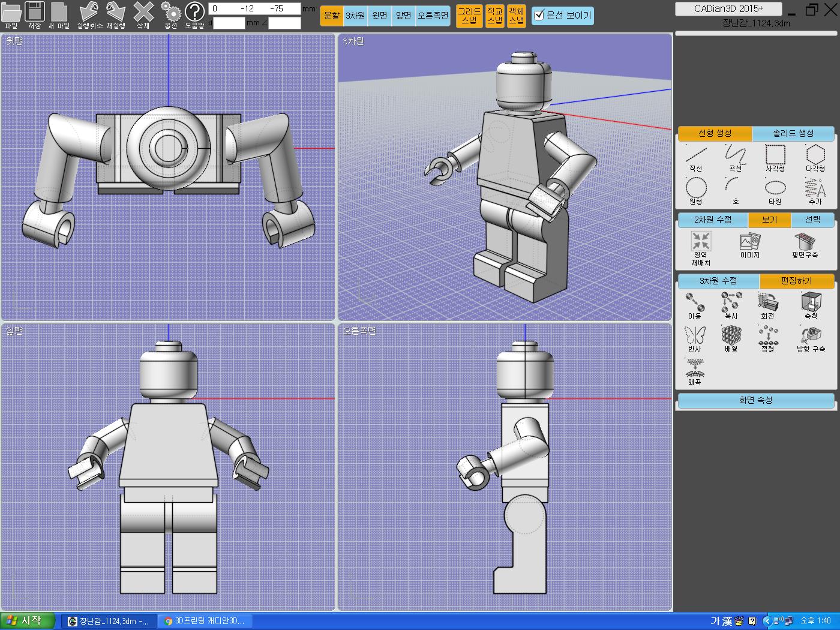Open the 선택 tab
840x630 pixels.
[x=813, y=220]
